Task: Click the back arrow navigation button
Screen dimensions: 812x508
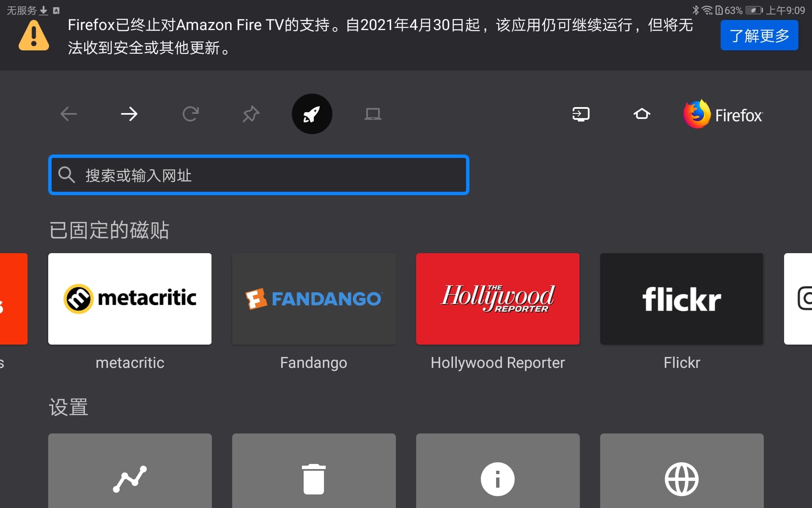Action: (69, 114)
